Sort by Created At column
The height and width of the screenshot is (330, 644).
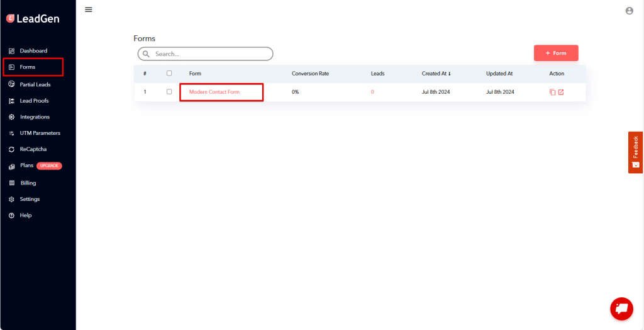(436, 74)
